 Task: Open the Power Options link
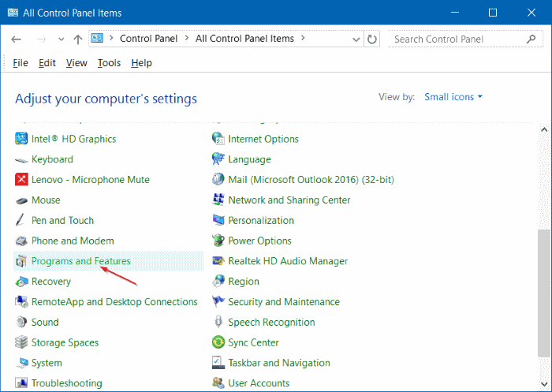[x=259, y=241]
